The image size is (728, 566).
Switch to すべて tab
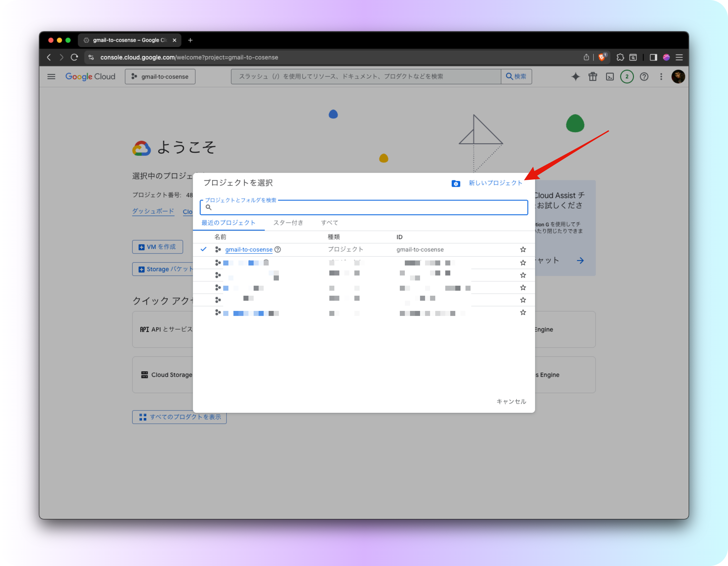(x=330, y=223)
